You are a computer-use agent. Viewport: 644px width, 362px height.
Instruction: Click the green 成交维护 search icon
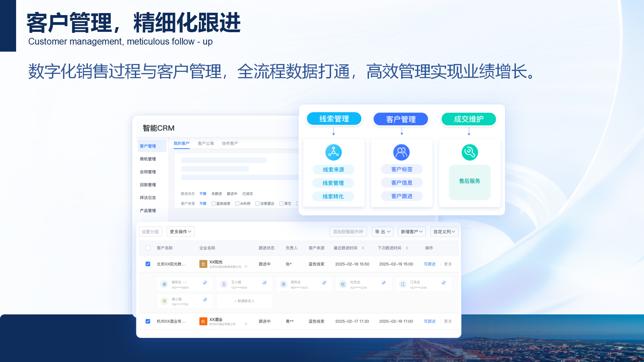[x=470, y=153]
